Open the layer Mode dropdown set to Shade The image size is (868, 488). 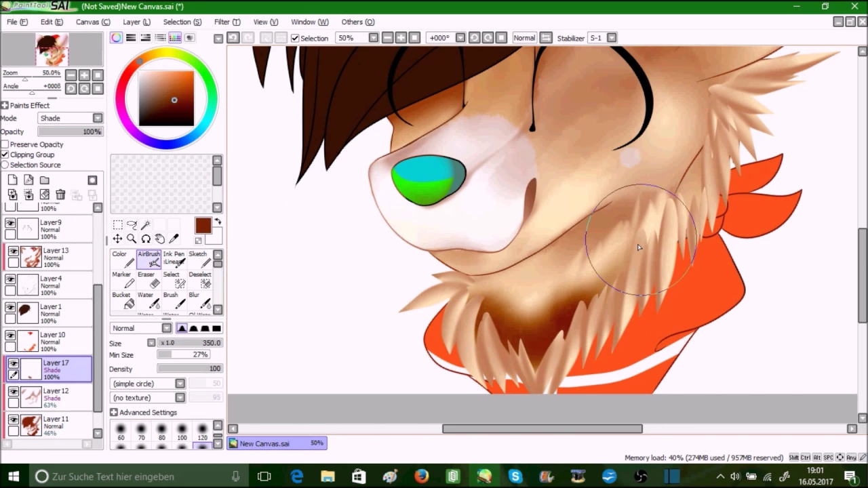[70, 118]
